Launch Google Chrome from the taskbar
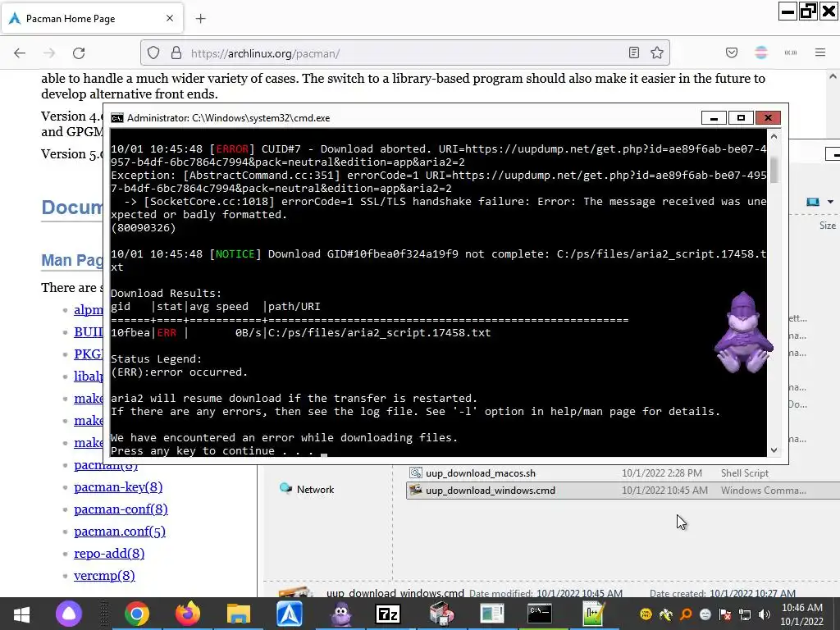The height and width of the screenshot is (630, 840). click(x=137, y=614)
